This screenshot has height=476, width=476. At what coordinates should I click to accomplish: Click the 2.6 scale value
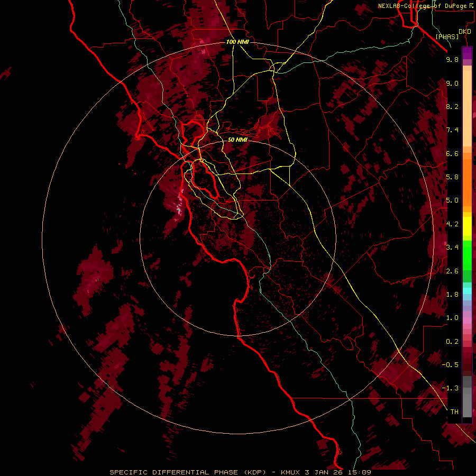(452, 271)
